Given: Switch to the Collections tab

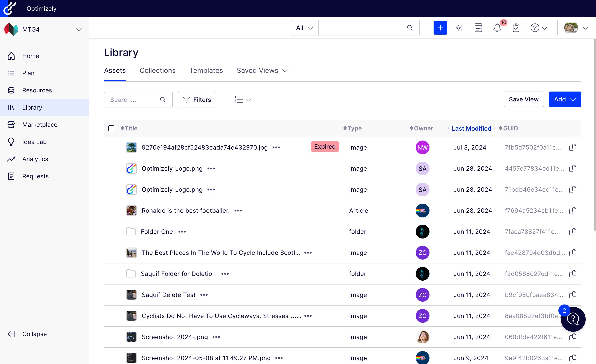Looking at the screenshot, I should point(157,70).
